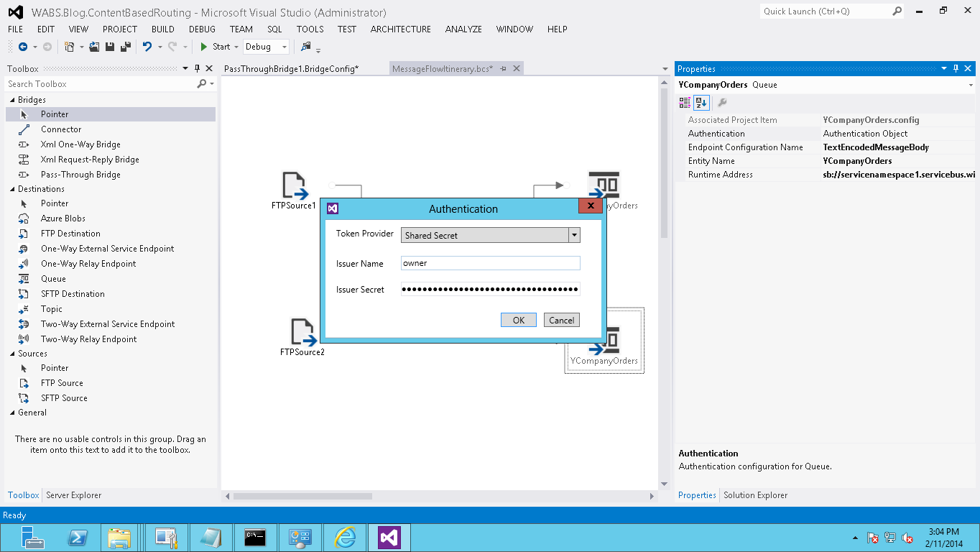
Task: Click the Navigate Backward toolbar icon
Action: pyautogui.click(x=23, y=47)
